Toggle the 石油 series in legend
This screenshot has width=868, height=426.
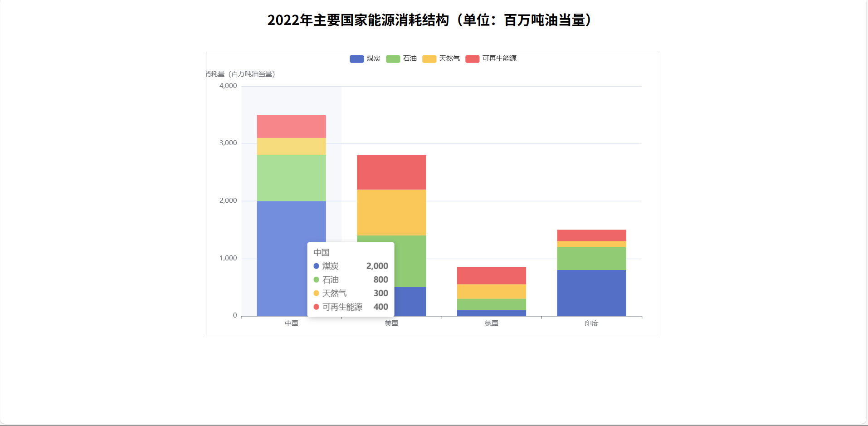click(401, 59)
